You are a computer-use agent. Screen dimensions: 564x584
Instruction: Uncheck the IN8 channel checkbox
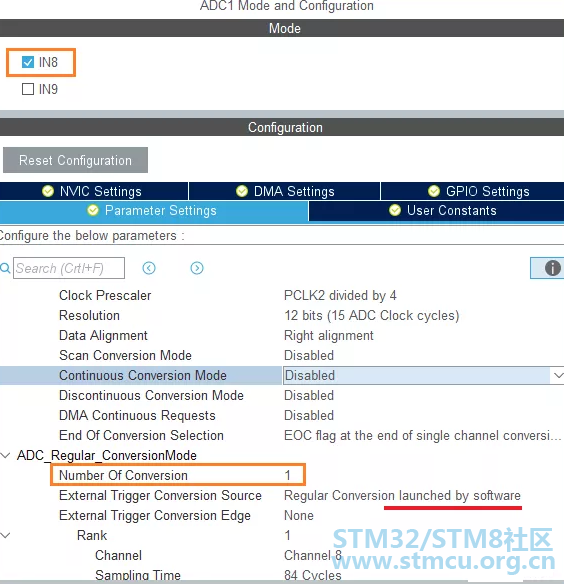(x=28, y=62)
